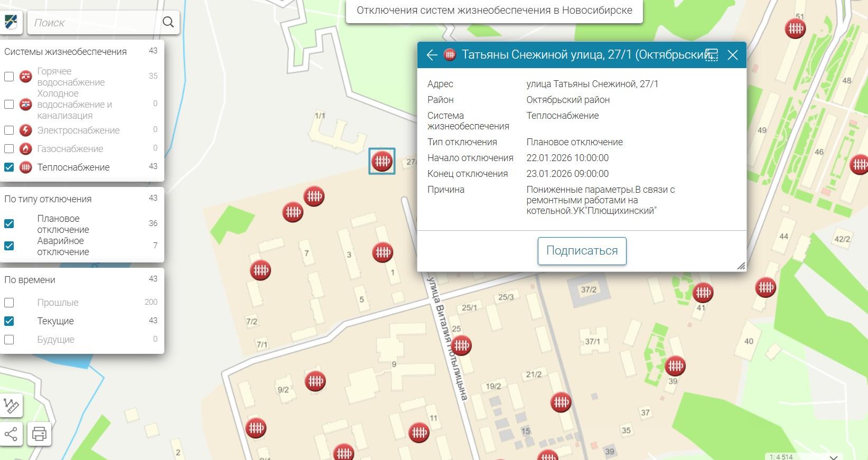Open the share map icon
This screenshot has width=868, height=460.
point(11,434)
